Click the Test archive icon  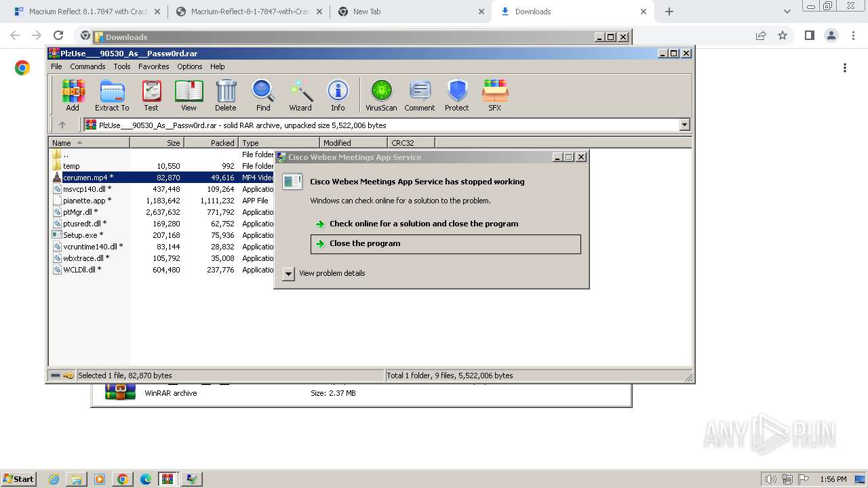coord(151,95)
